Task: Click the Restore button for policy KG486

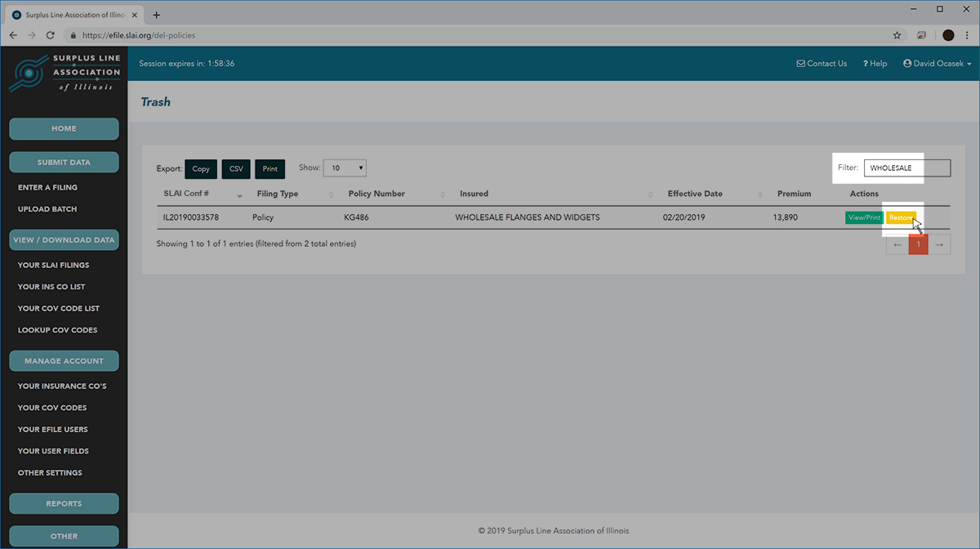Action: coord(901,217)
